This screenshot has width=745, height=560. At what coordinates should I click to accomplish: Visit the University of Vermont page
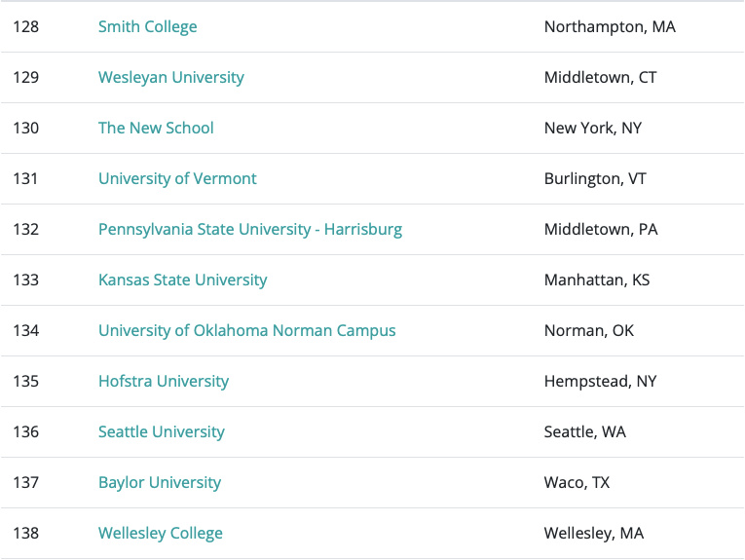177,179
